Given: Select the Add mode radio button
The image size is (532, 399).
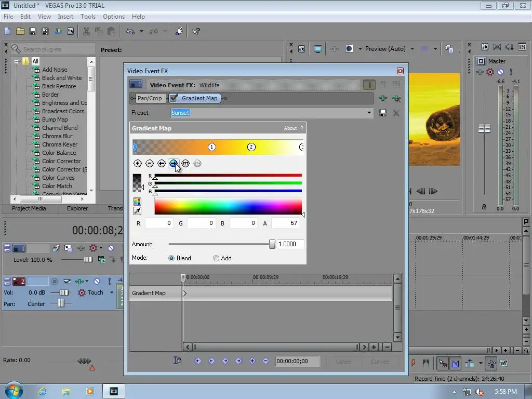Looking at the screenshot, I should pos(216,258).
